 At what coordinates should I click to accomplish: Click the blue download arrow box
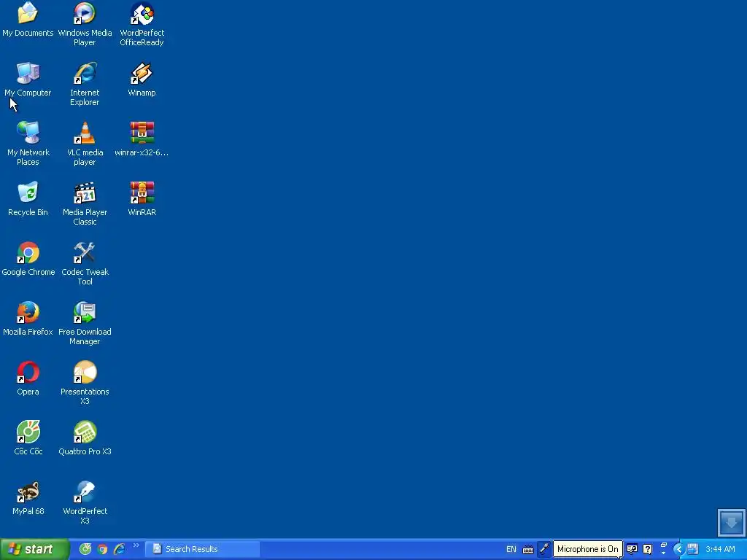731,522
